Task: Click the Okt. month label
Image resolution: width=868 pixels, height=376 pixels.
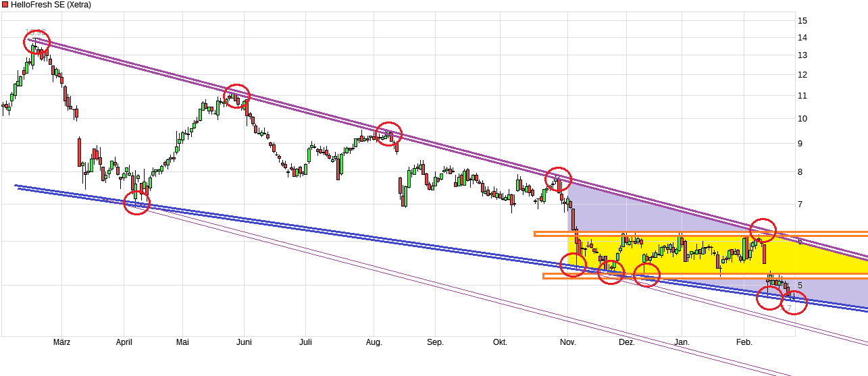Action: coord(500,342)
